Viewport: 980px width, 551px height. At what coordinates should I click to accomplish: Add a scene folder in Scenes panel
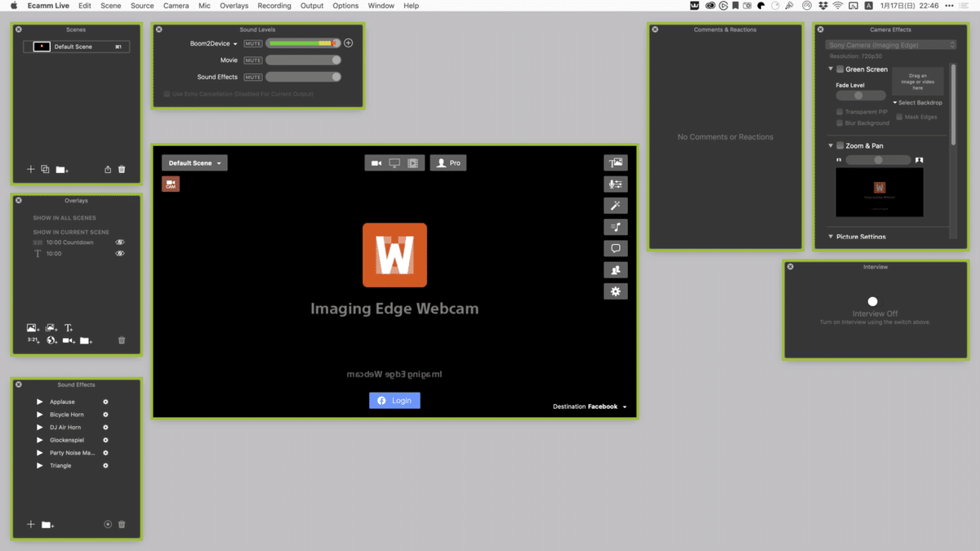(62, 170)
